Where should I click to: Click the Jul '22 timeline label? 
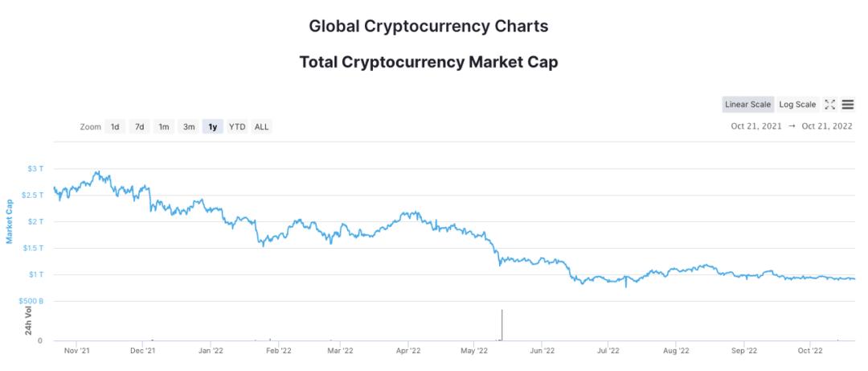tap(608, 351)
